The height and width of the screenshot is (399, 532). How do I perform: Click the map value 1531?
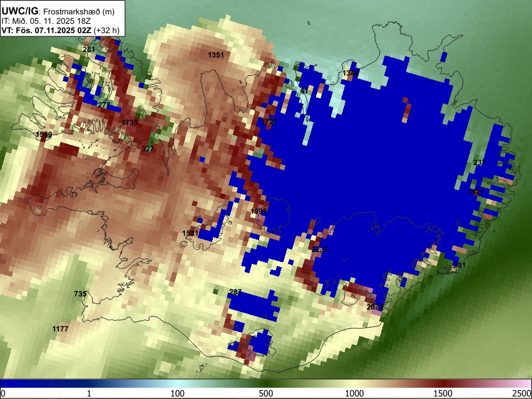click(190, 233)
